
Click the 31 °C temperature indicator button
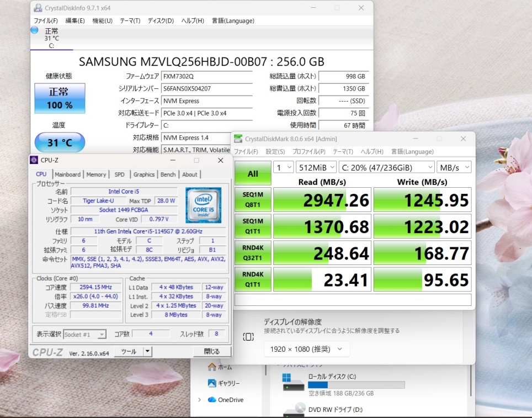point(60,142)
